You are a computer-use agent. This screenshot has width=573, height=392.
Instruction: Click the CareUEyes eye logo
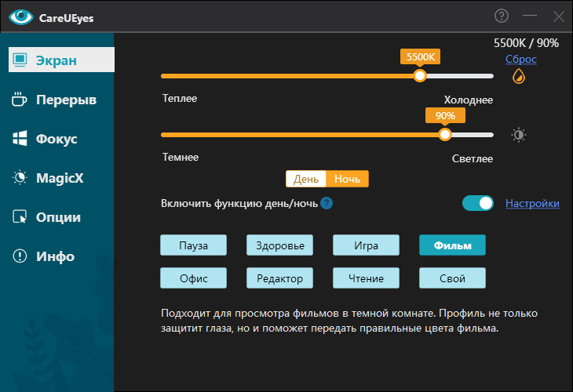click(x=20, y=16)
